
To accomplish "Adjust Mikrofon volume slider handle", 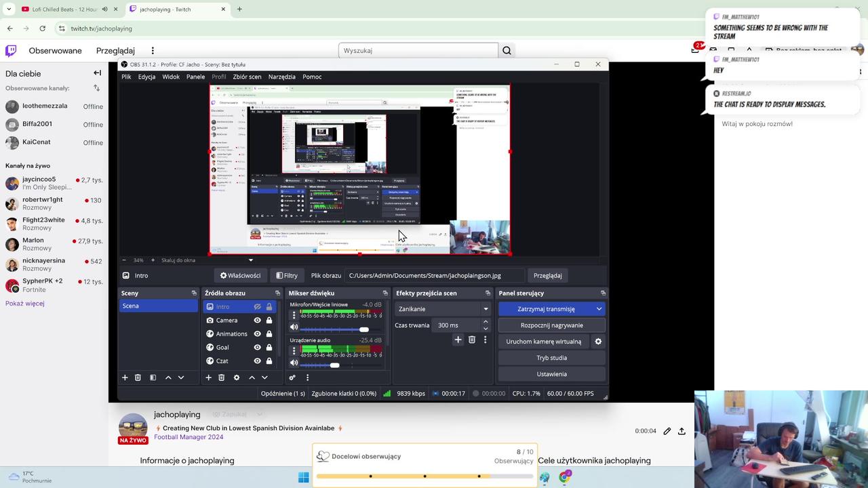I will point(364,329).
